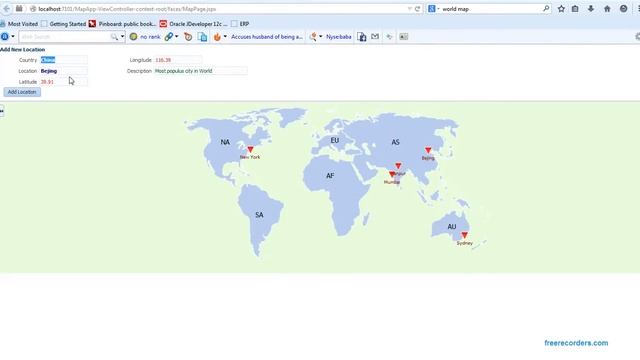Expand the chain link icon dropdown
Screen dimensions: 640x360
[176, 37]
